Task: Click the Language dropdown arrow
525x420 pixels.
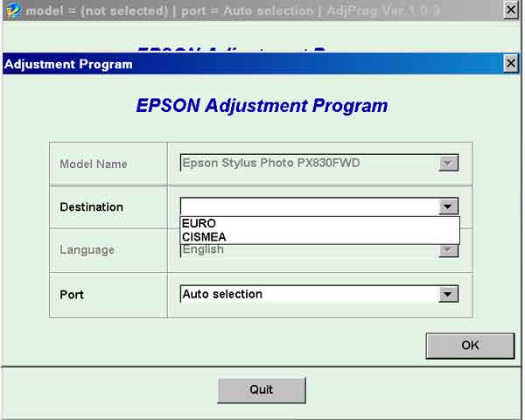Action: pos(448,250)
